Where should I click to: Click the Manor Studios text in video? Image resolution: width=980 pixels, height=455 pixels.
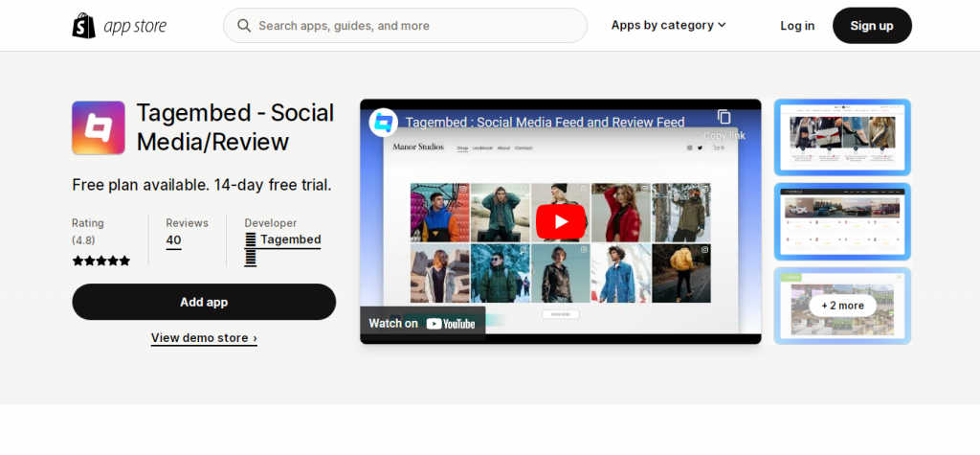pos(418,148)
